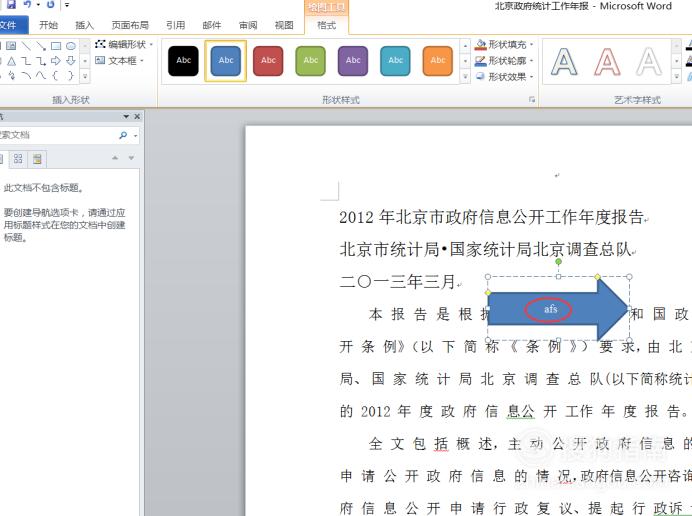This screenshot has width=692, height=516.
Task: Switch to the 邮件 (Mailings) tab
Action: click(212, 25)
